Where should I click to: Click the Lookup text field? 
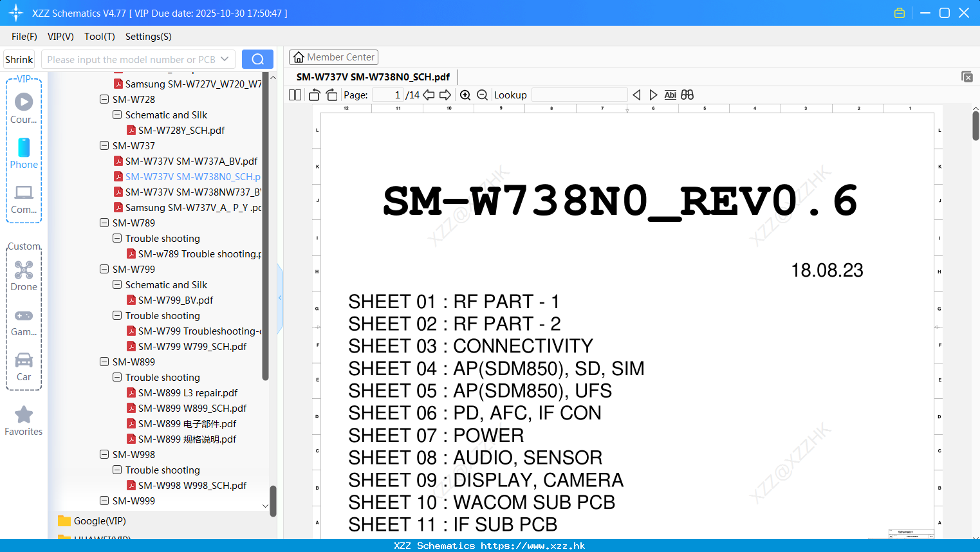point(579,95)
